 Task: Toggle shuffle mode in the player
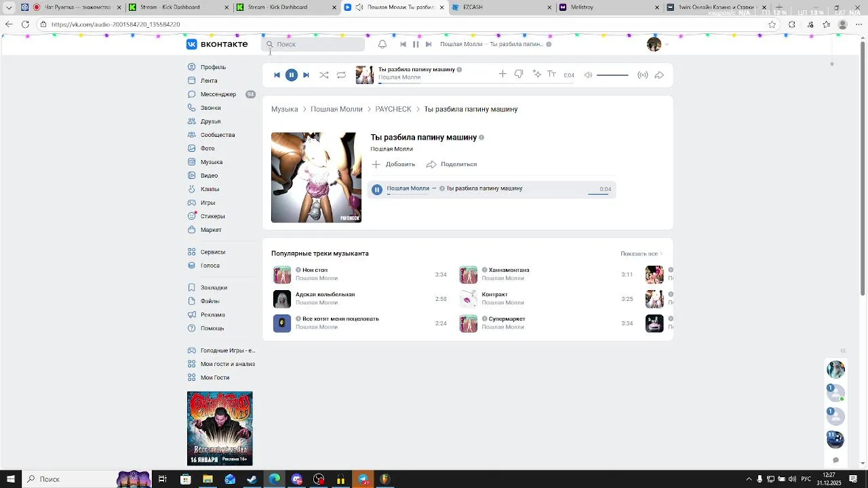[x=324, y=75]
